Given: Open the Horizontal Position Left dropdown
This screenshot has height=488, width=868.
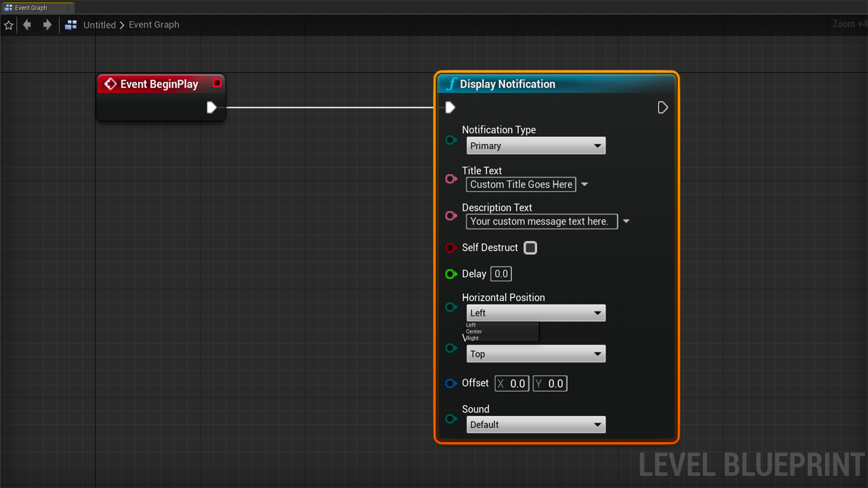Looking at the screenshot, I should 536,313.
